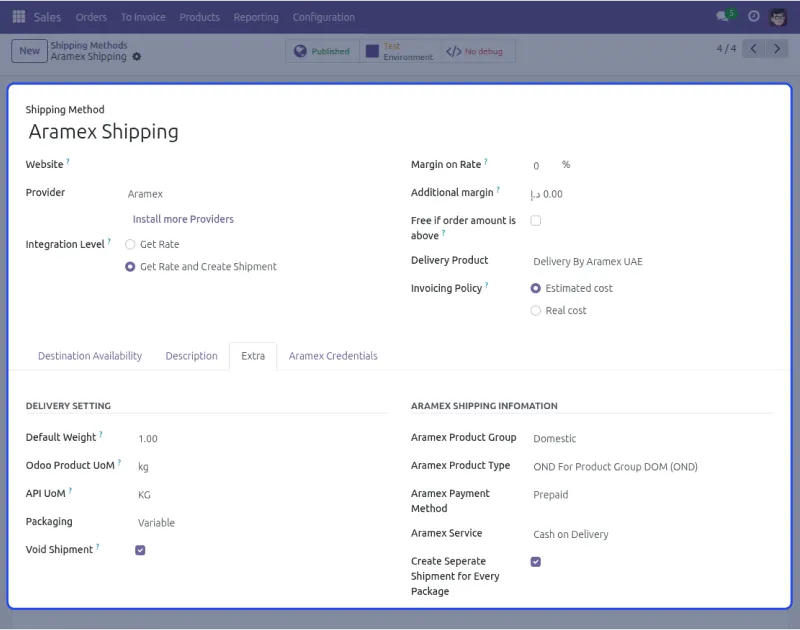Open the Provider dropdown showing Aramex
The width and height of the screenshot is (800, 630).
point(250,194)
